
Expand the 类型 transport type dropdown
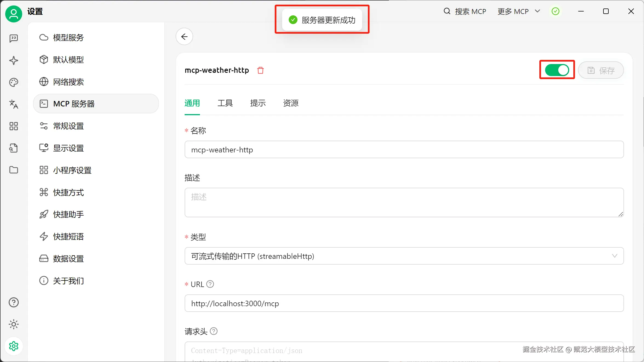404,256
